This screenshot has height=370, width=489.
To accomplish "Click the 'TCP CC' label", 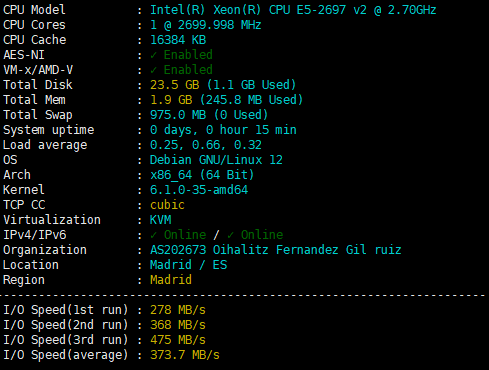I will tap(24, 205).
